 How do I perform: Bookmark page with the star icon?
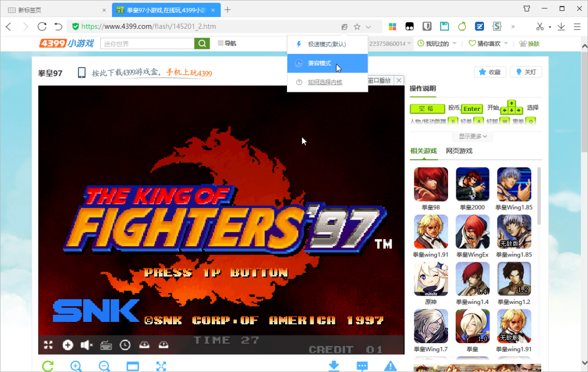coord(357,27)
